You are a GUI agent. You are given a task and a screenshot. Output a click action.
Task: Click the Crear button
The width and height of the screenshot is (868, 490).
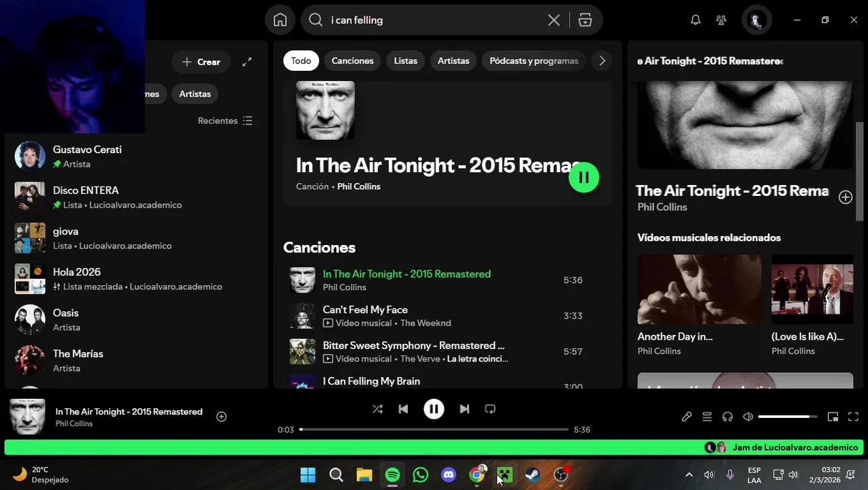coord(202,62)
